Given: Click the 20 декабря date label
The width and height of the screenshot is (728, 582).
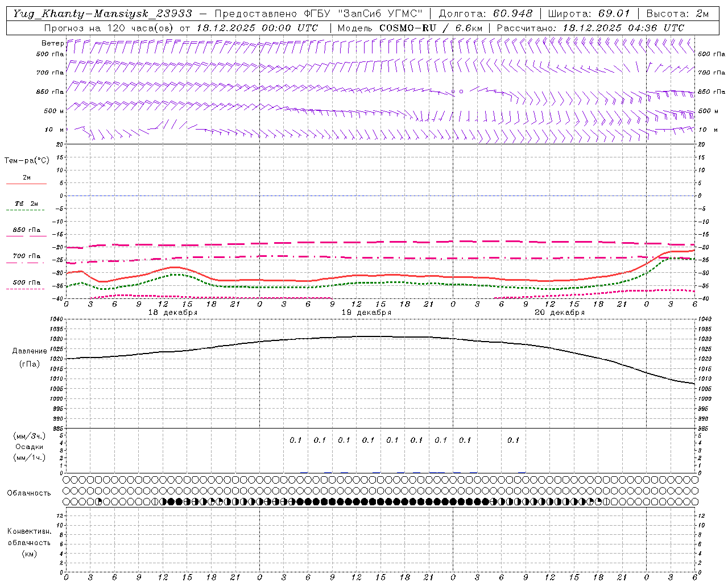Looking at the screenshot, I should pos(560,313).
